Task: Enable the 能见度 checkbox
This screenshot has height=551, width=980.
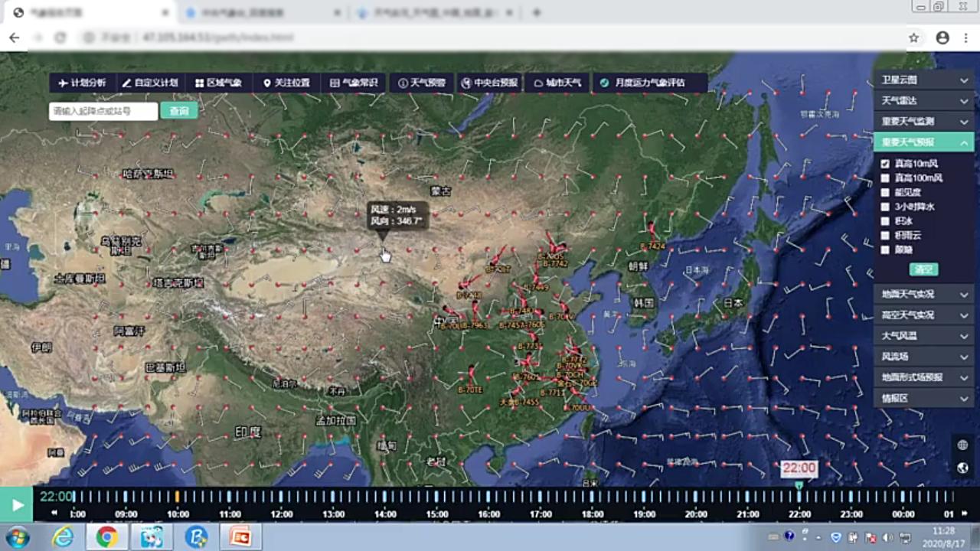Action: click(885, 192)
